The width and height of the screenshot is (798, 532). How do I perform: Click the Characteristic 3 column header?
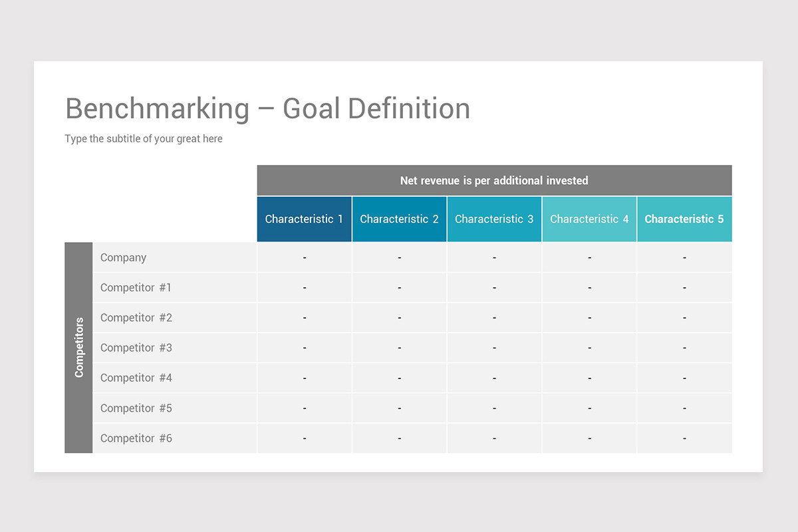pos(494,219)
